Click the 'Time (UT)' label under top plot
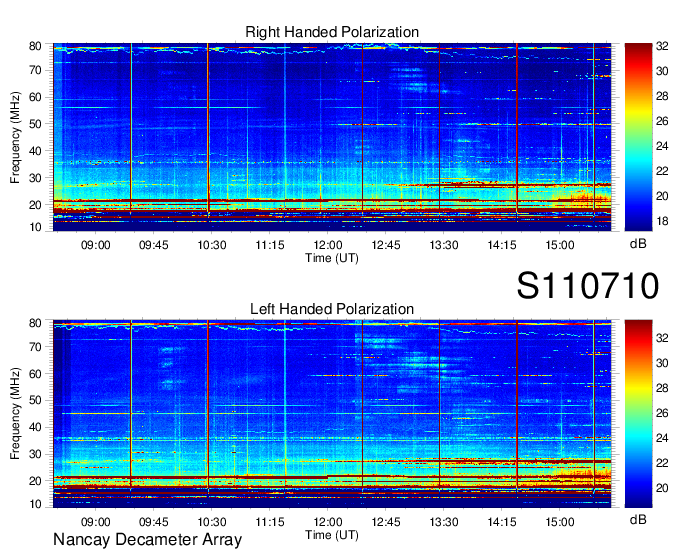 [x=332, y=258]
